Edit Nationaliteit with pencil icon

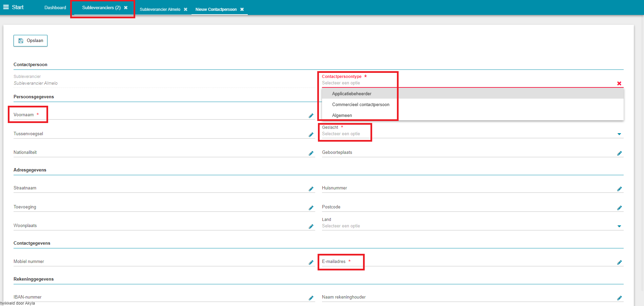[311, 154]
